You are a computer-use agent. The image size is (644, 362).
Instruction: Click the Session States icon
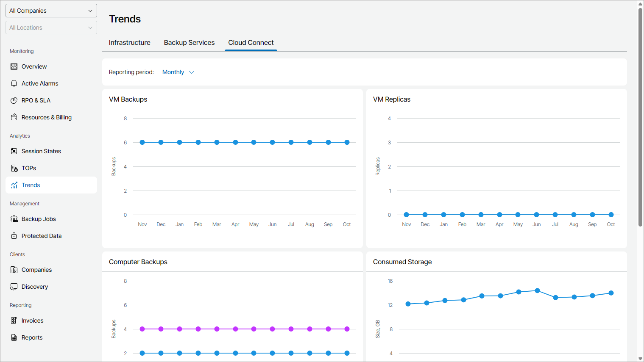[14, 151]
